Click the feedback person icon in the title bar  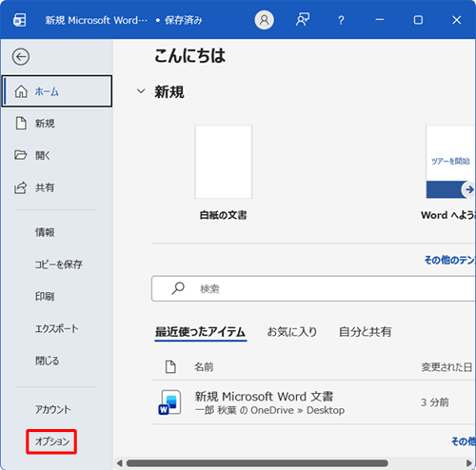(303, 20)
